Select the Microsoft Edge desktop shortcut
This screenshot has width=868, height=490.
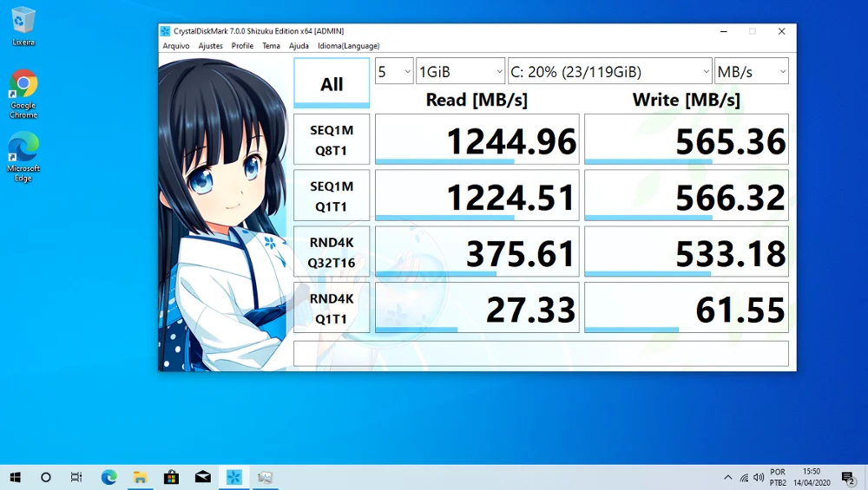(23, 156)
